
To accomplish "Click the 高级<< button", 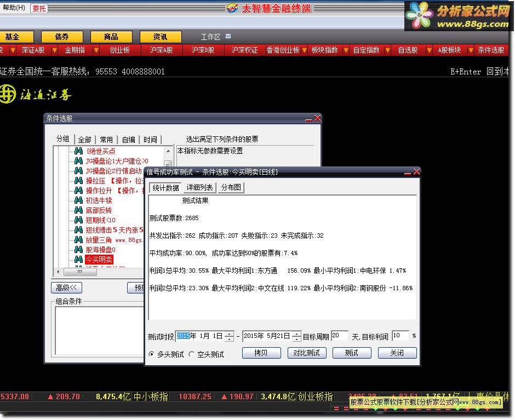I will click(x=66, y=287).
